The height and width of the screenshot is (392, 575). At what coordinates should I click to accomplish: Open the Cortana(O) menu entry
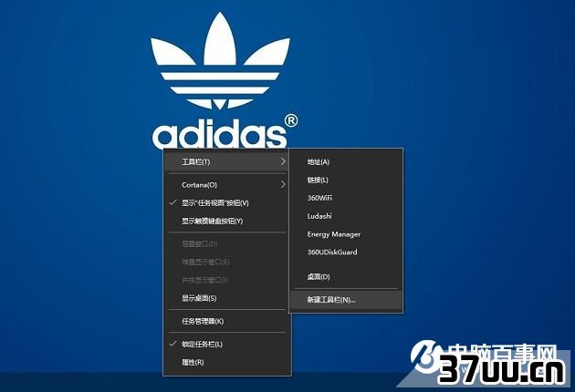click(226, 185)
